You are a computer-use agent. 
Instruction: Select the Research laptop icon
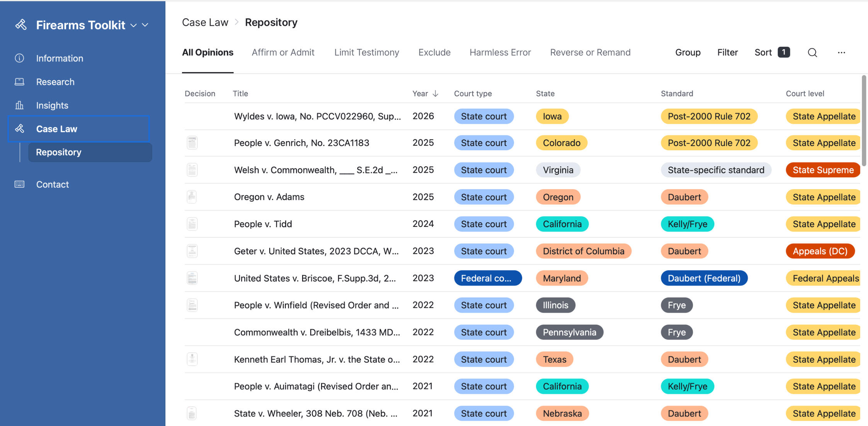tap(20, 82)
